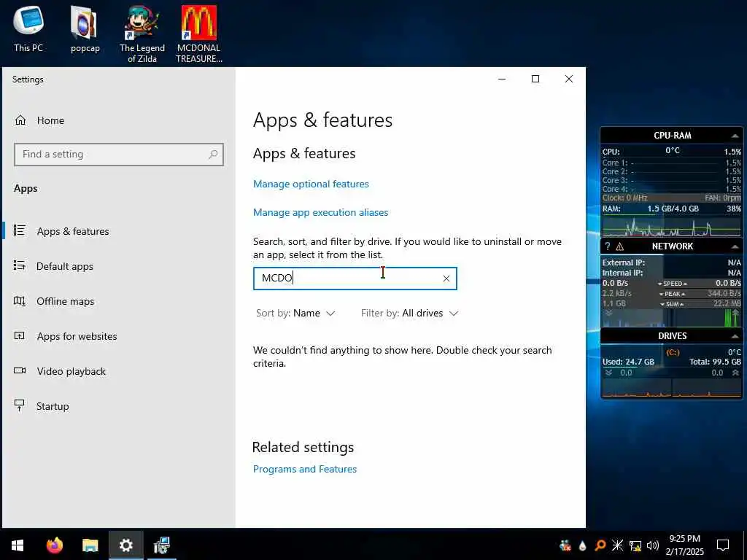The height and width of the screenshot is (560, 747).
Task: Close the Settings window
Action: click(569, 79)
